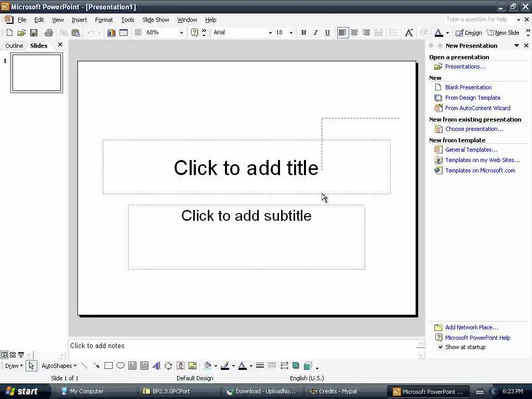The width and height of the screenshot is (532, 399).
Task: Apply Shadow Style to object
Action: [296, 366]
